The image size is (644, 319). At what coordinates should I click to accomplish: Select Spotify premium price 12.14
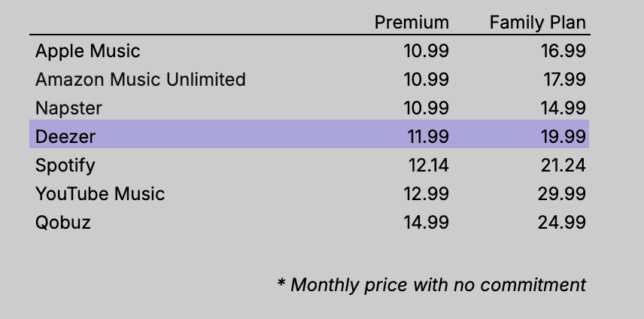click(x=427, y=165)
